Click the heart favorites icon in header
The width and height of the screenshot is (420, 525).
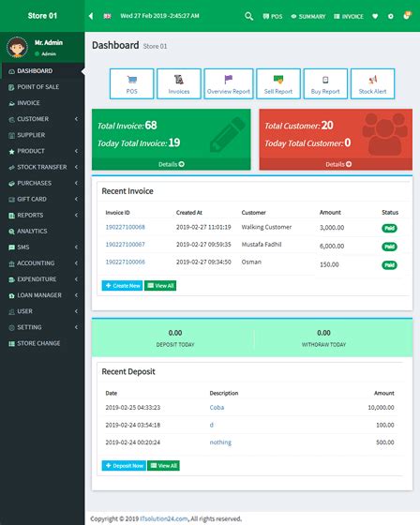375,16
